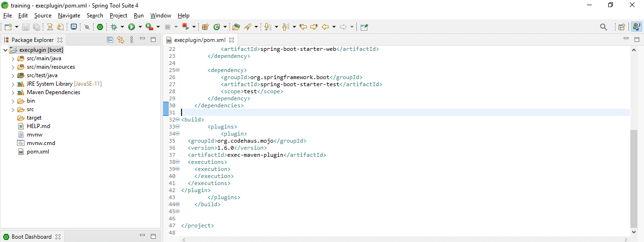The width and height of the screenshot is (644, 242).
Task: Open the Package Explorer View Menu
Action: click(132, 40)
